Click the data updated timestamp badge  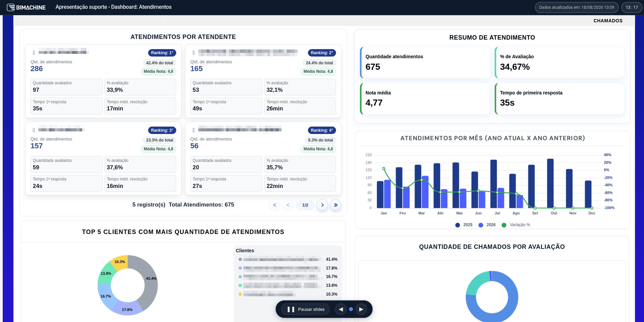click(577, 7)
